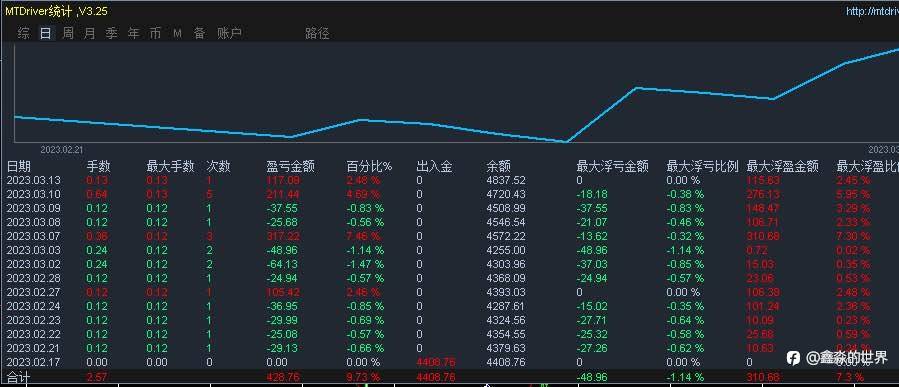Select the 2023.03.08 date row
The image size is (899, 387).
[34, 222]
